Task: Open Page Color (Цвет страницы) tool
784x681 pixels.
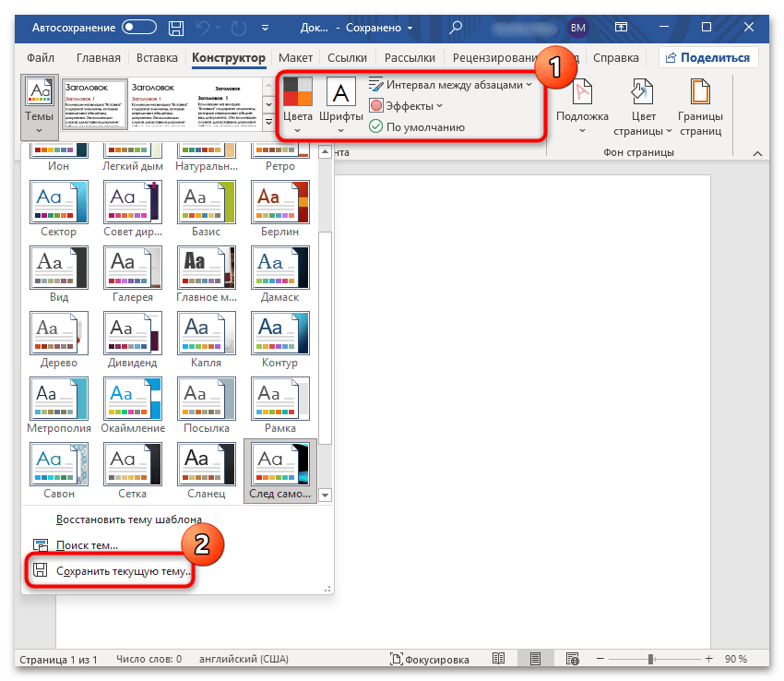Action: coord(642,95)
